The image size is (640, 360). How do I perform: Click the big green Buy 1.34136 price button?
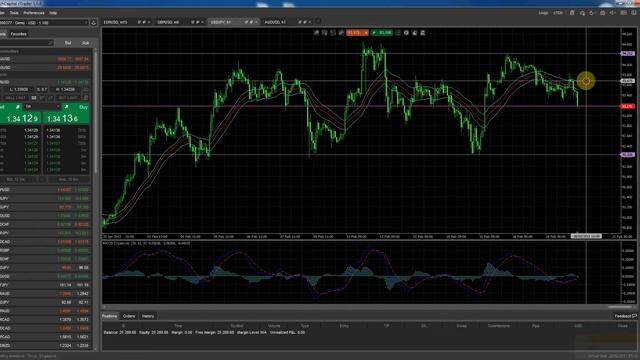tap(66, 118)
